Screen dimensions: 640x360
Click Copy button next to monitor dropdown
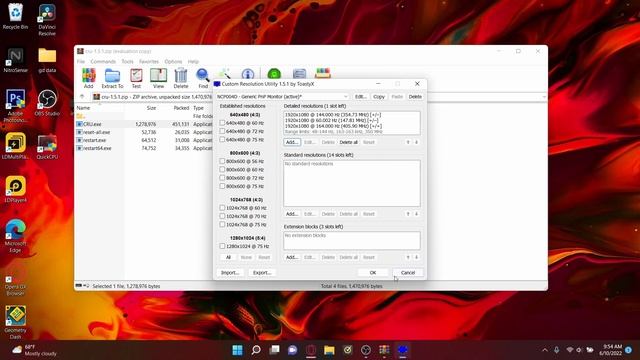379,97
